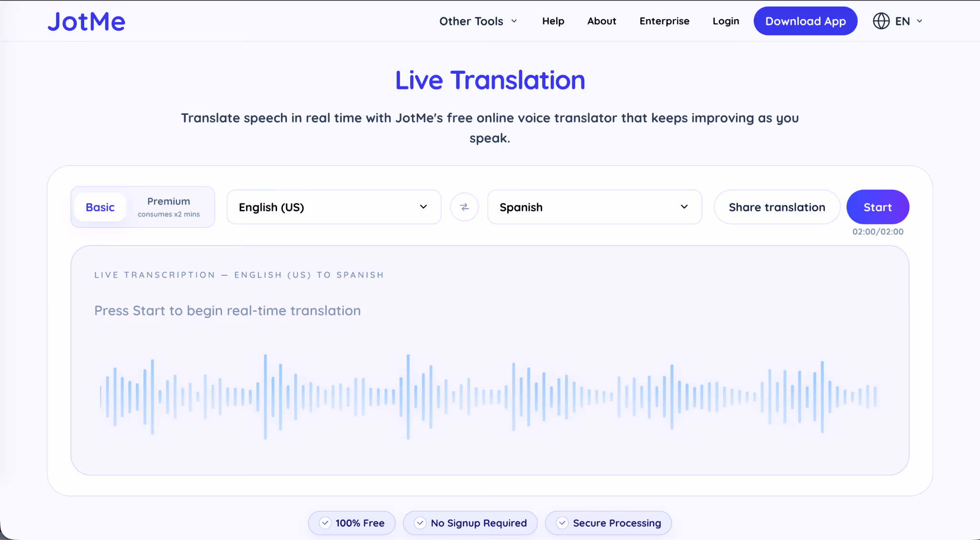The image size is (980, 540).
Task: Click the No Signup Required badge
Action: [x=470, y=523]
